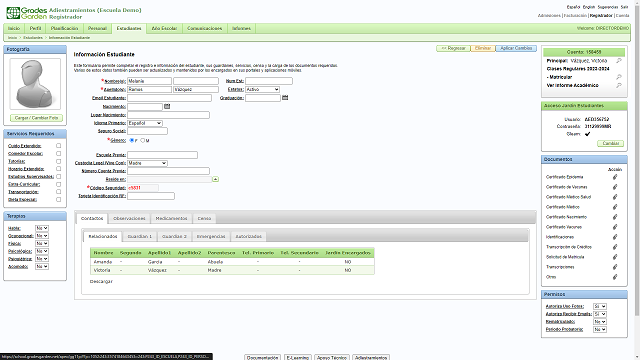
Task: Click the Regresar button
Action: pos(453,48)
